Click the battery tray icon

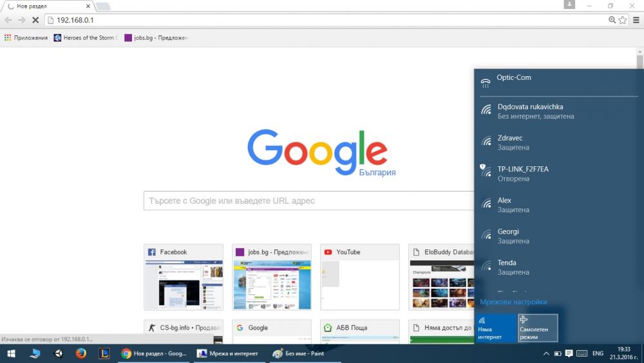tap(557, 353)
